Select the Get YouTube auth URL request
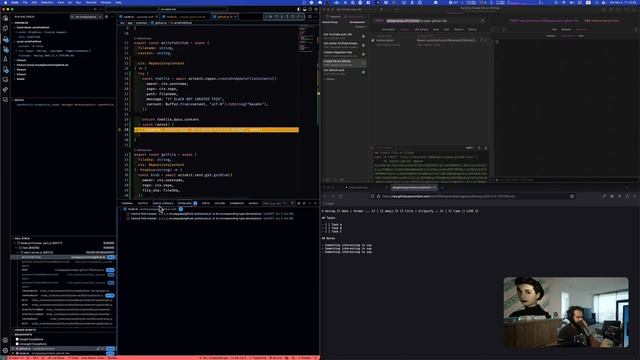The width and height of the screenshot is (640, 360). [344, 36]
